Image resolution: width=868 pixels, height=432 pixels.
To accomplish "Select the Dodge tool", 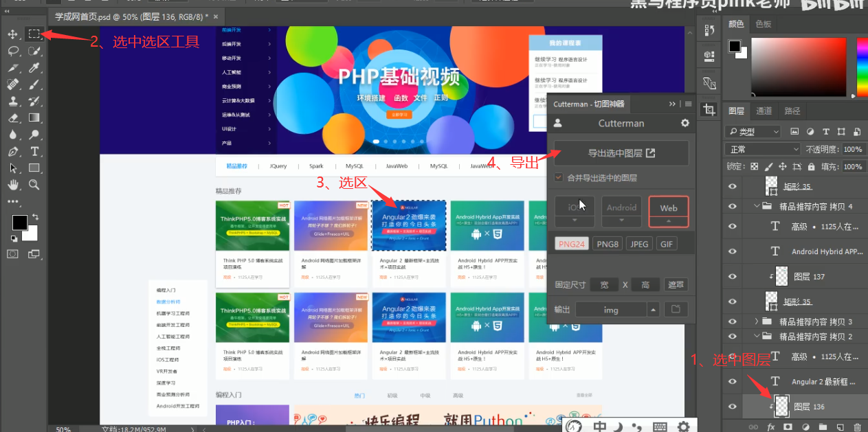I will (x=34, y=135).
